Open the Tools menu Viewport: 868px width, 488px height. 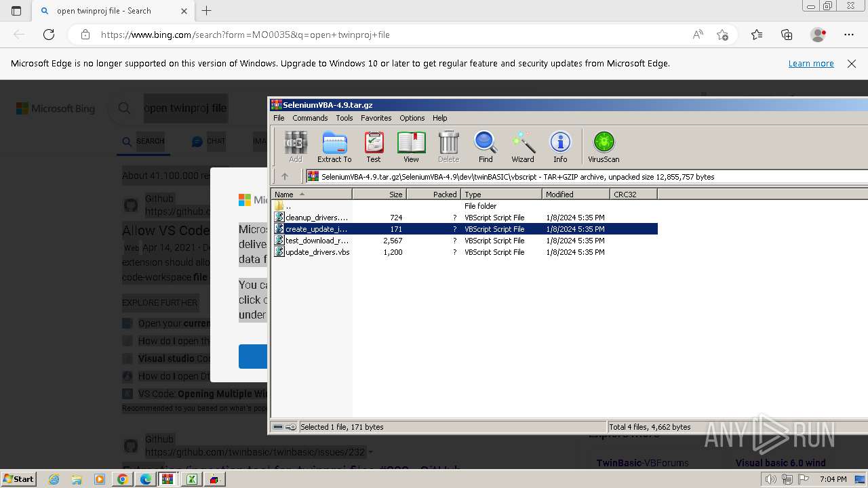tap(344, 118)
